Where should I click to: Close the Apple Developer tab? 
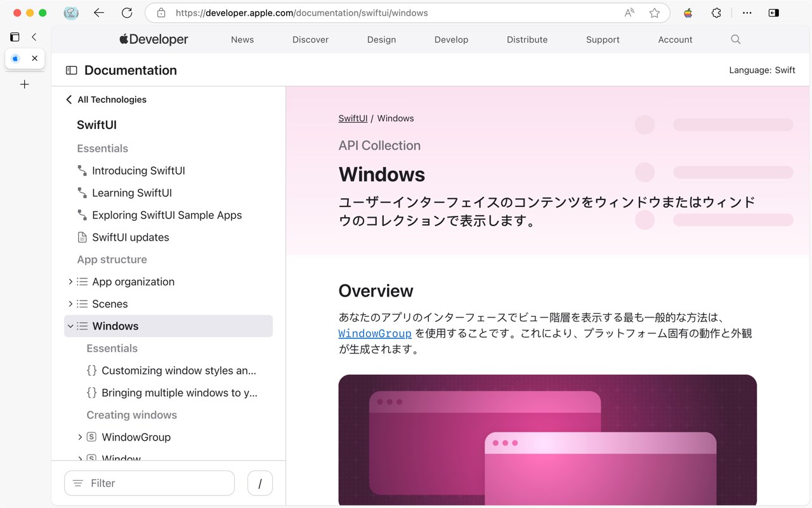click(x=35, y=58)
